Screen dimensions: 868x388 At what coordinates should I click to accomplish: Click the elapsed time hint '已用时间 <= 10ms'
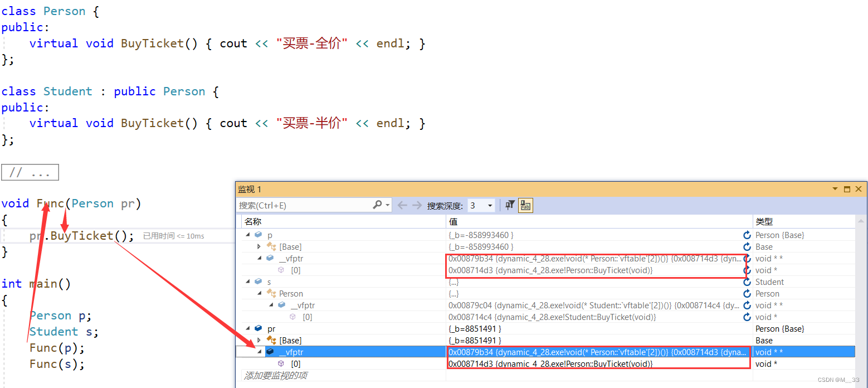click(x=174, y=236)
